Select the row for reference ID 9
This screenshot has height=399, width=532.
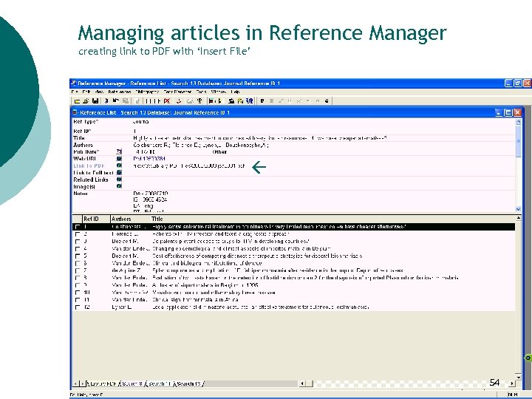coord(294,285)
